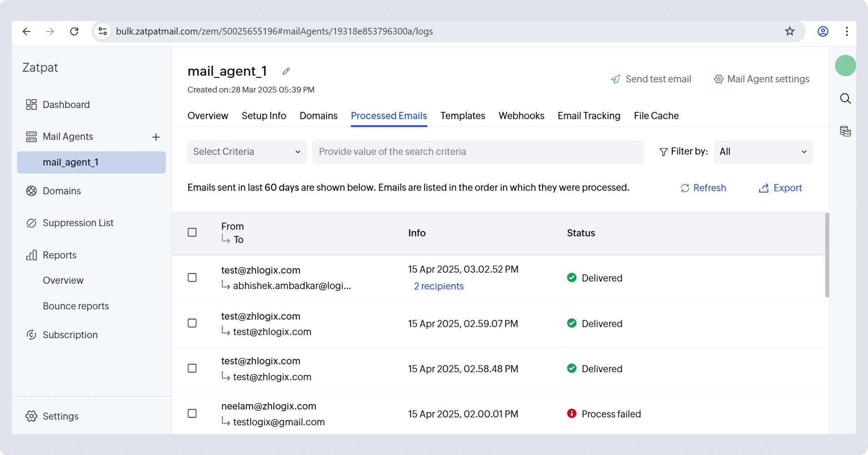Click Send test email
The image size is (868, 455).
(651, 79)
